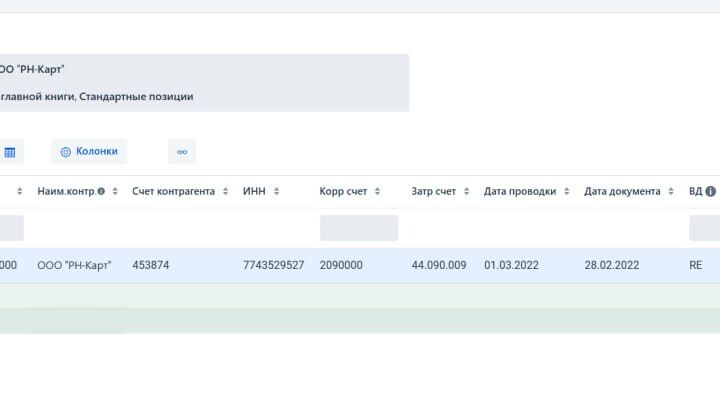This screenshot has height=399, width=720.
Task: Click the leftmost column filter field
Action: tap(12, 228)
